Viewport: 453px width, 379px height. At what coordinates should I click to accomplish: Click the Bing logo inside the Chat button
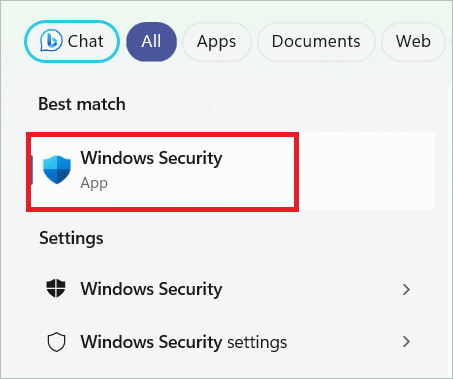[51, 41]
